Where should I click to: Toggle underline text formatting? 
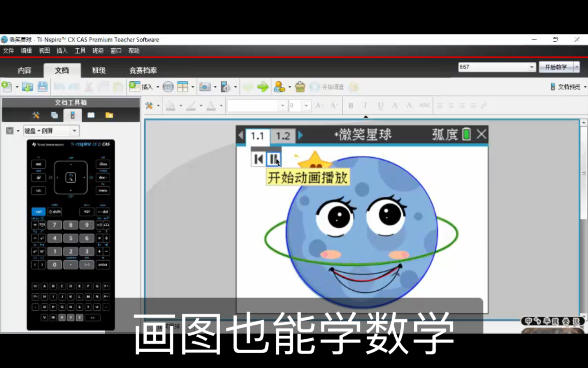pos(380,106)
